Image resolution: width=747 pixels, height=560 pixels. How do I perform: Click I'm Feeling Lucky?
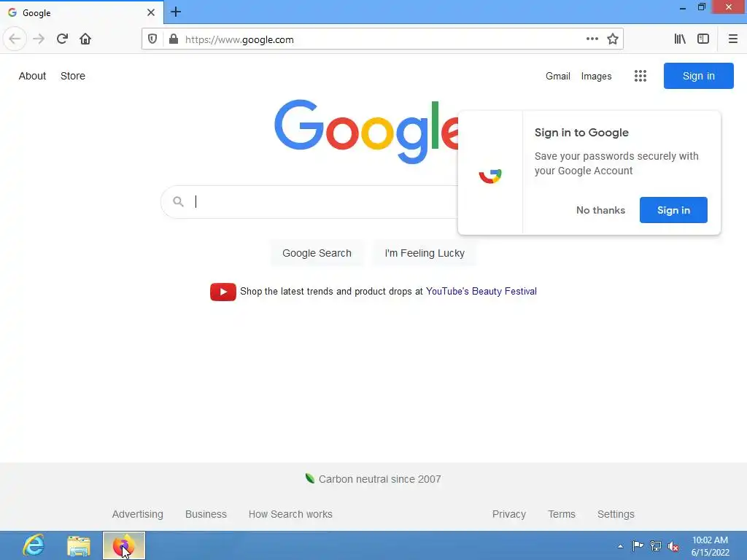tap(425, 253)
